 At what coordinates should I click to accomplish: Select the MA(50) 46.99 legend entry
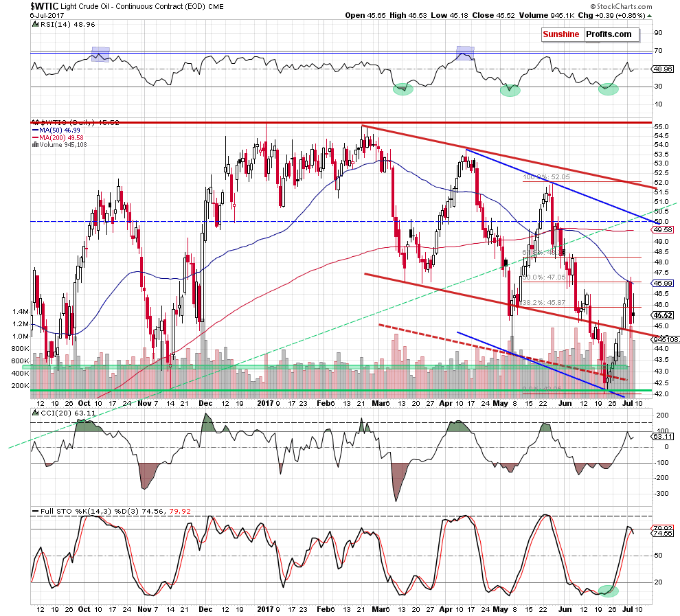click(56, 130)
